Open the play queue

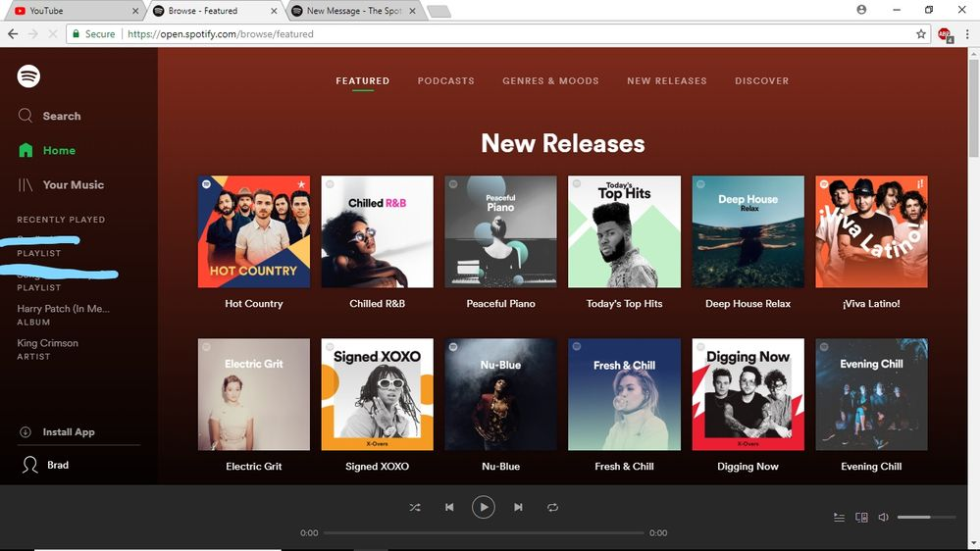tap(839, 517)
